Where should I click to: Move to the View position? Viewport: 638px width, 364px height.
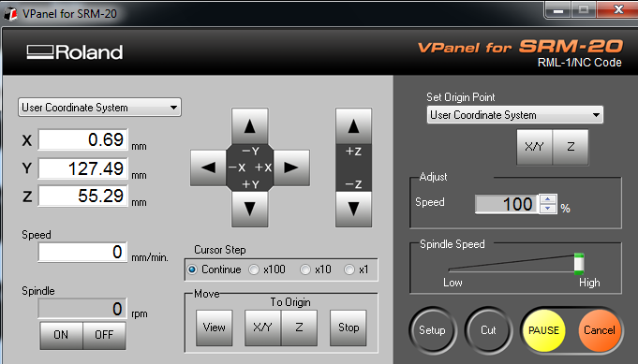tap(215, 328)
